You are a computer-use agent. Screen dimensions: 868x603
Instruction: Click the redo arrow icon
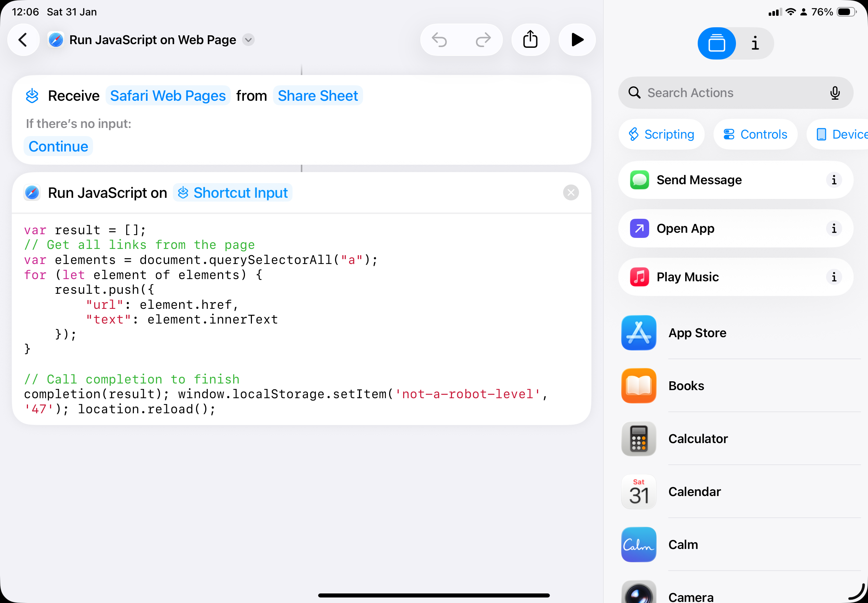point(483,40)
